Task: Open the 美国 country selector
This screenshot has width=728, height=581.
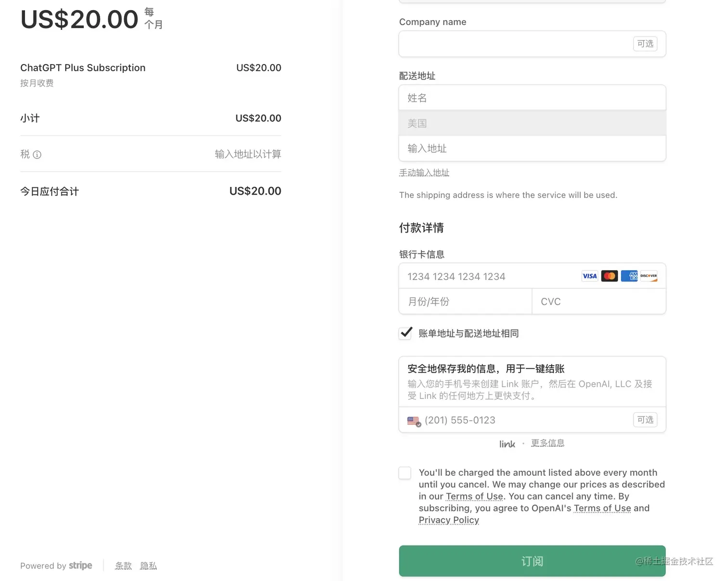Action: click(532, 123)
